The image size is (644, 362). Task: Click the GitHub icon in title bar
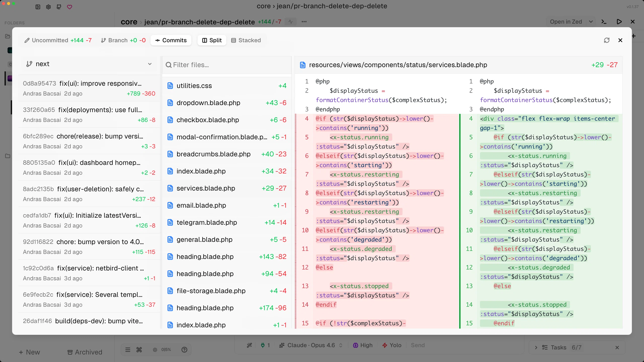coord(59,7)
